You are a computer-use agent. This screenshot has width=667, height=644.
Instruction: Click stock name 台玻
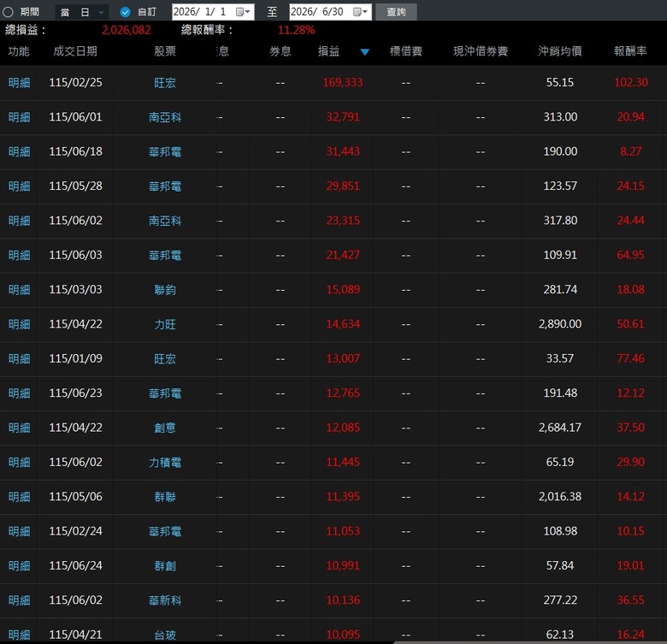165,635
